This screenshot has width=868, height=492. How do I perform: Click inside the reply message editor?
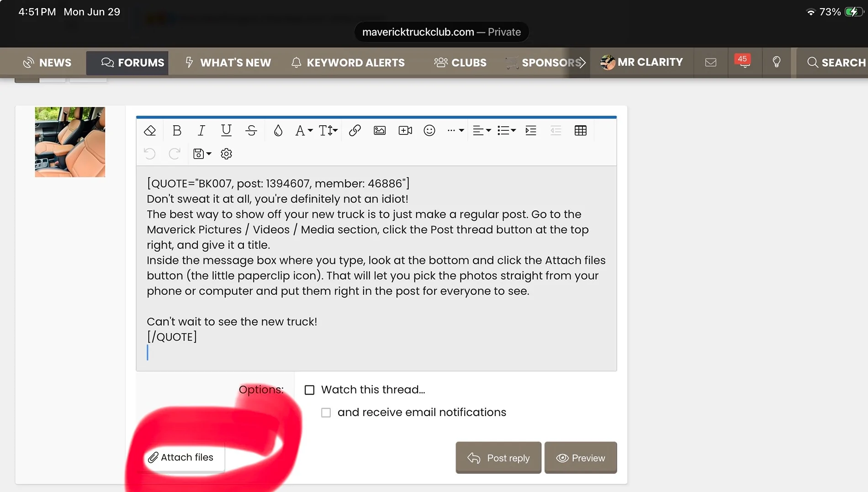[376, 268]
